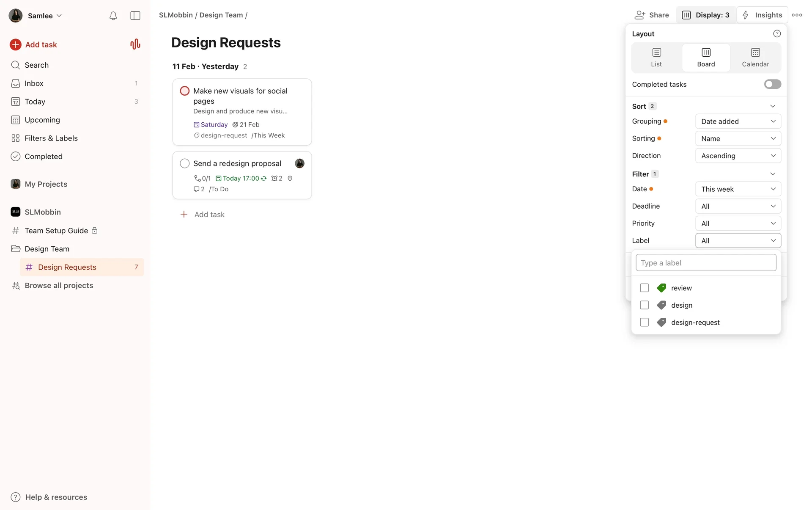812x510 pixels.
Task: Click the notifications bell icon
Action: (x=113, y=16)
